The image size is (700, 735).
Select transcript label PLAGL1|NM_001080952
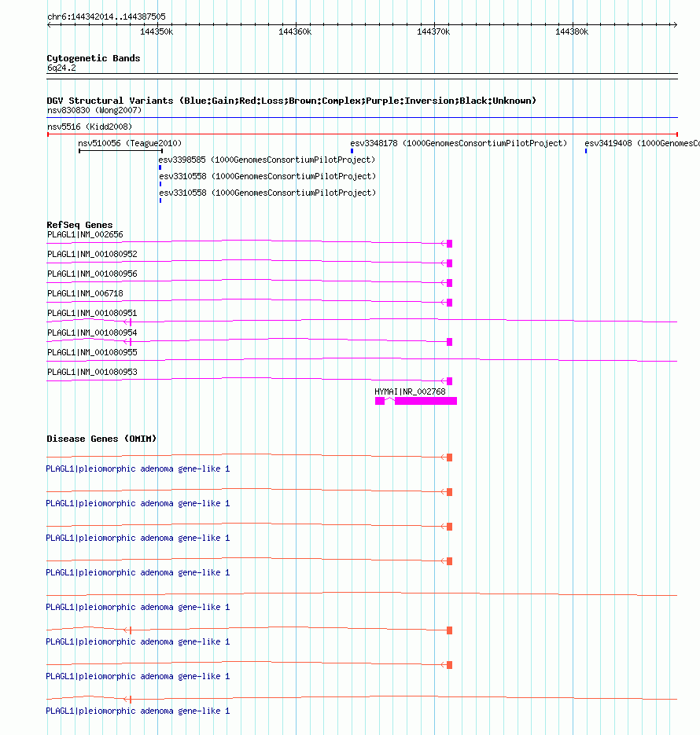pyautogui.click(x=92, y=254)
